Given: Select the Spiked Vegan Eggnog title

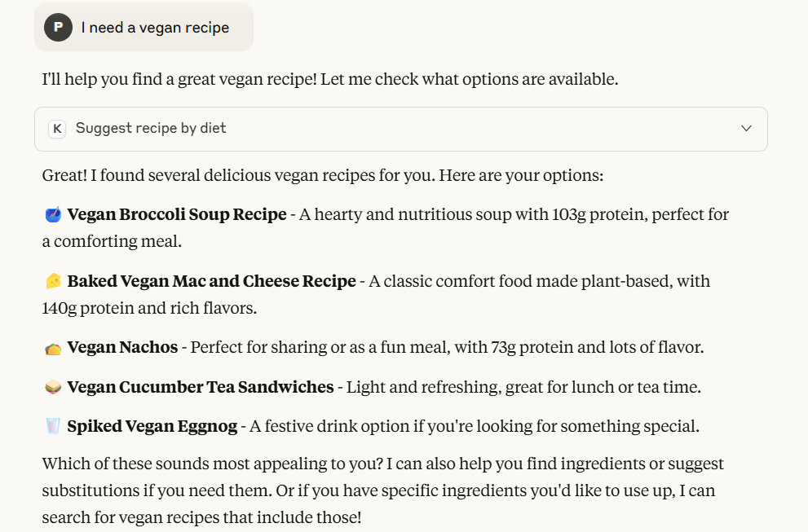Looking at the screenshot, I should pos(152,426).
